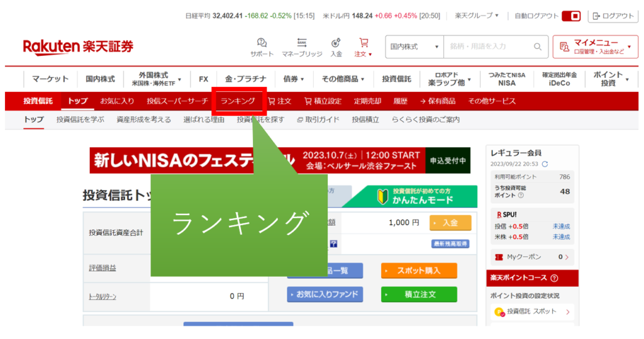The height and width of the screenshot is (339, 644).
Task: Expand the ポイント投資 menu dropdown
Action: point(610,79)
